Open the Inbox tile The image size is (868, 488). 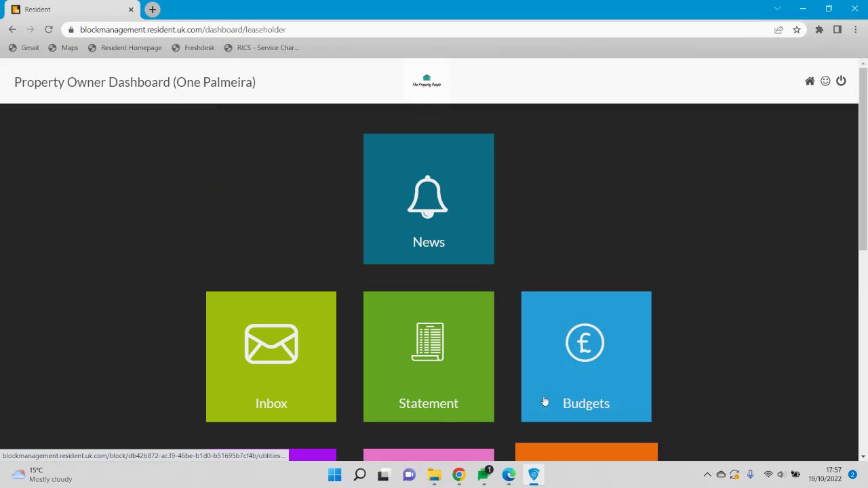pos(271,357)
